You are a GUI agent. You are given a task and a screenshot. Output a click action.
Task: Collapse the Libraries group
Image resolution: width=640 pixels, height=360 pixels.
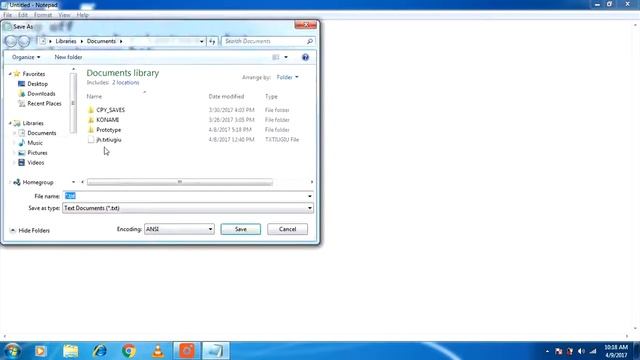[x=10, y=123]
